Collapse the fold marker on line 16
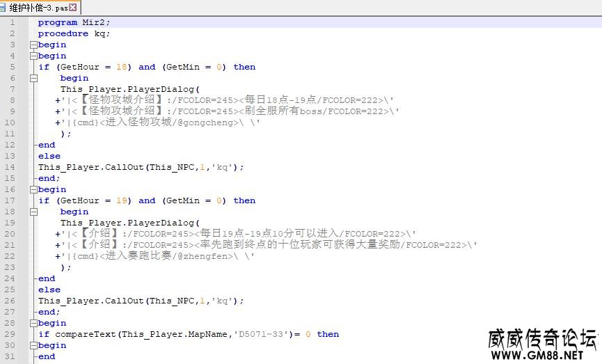This screenshot has height=364, width=602. 33,189
